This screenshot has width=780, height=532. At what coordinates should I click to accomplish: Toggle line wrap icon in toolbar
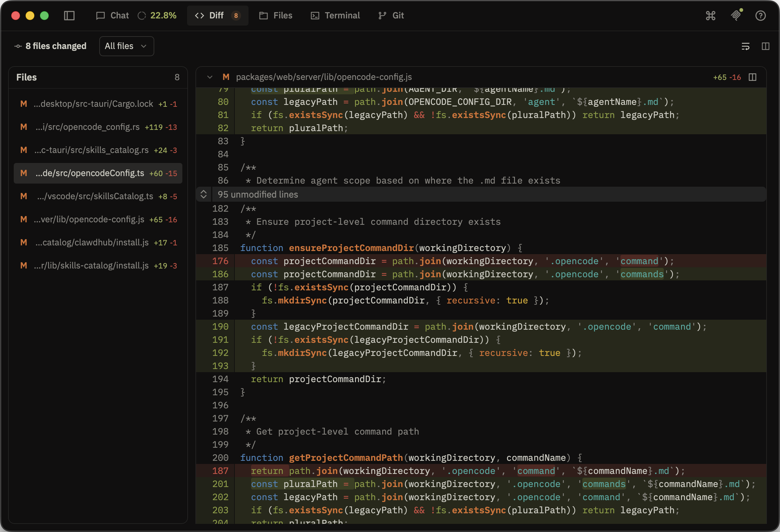pos(745,46)
